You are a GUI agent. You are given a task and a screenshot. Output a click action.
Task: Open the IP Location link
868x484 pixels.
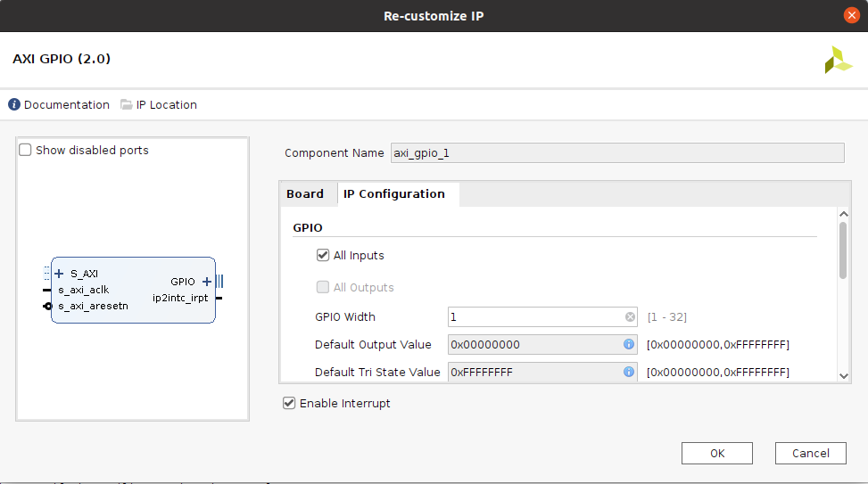167,104
